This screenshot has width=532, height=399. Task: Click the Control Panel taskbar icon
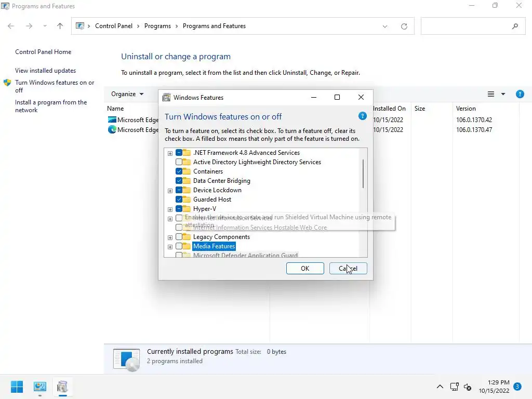coord(39,387)
